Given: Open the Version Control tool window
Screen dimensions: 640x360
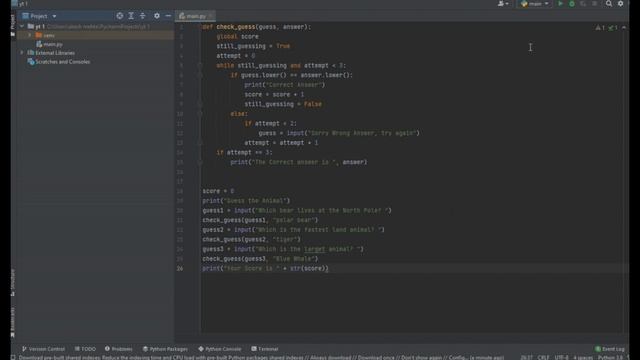Looking at the screenshot, I should point(43,349).
